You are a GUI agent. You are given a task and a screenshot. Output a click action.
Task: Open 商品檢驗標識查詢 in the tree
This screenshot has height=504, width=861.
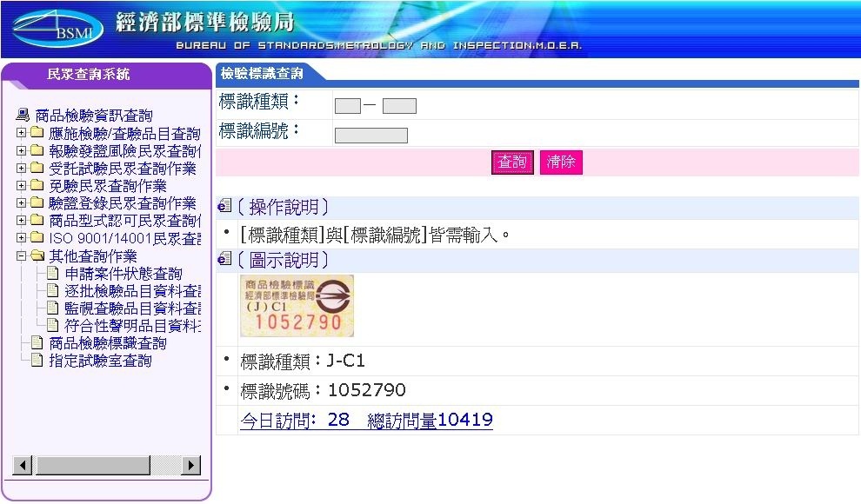click(107, 343)
